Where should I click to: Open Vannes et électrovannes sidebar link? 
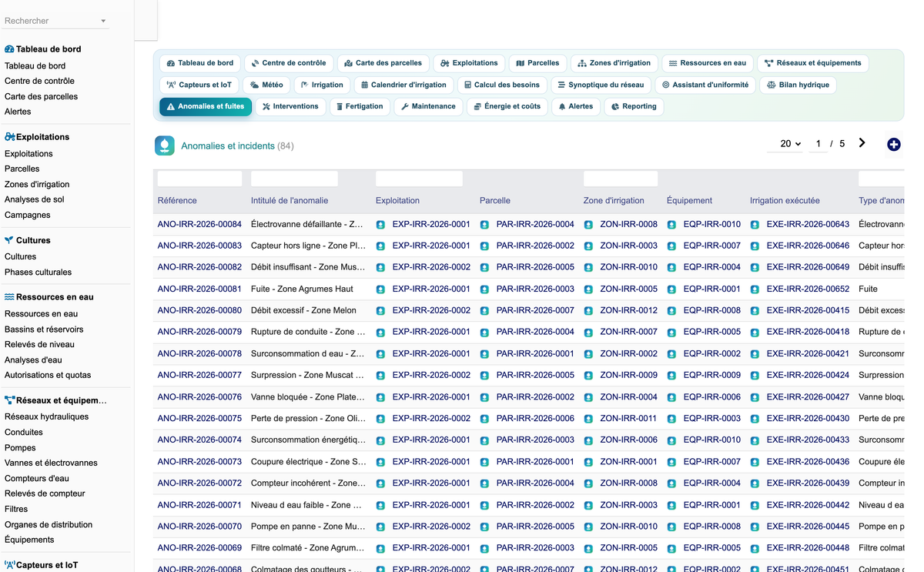[x=51, y=463]
